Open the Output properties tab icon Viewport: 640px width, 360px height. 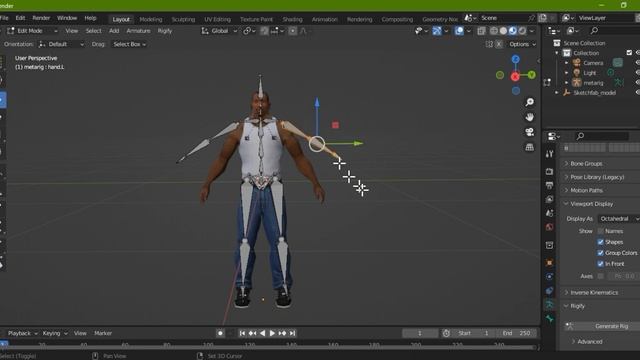549,185
